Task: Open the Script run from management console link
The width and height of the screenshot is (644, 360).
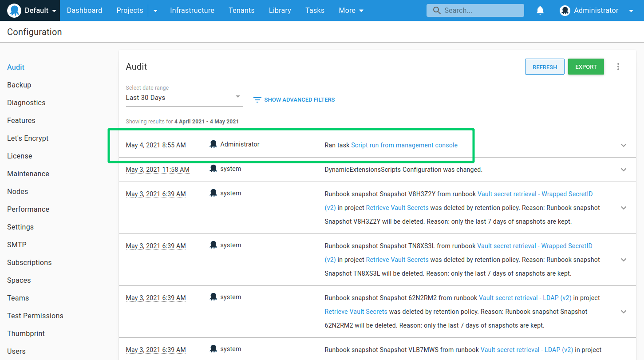Action: (x=404, y=145)
